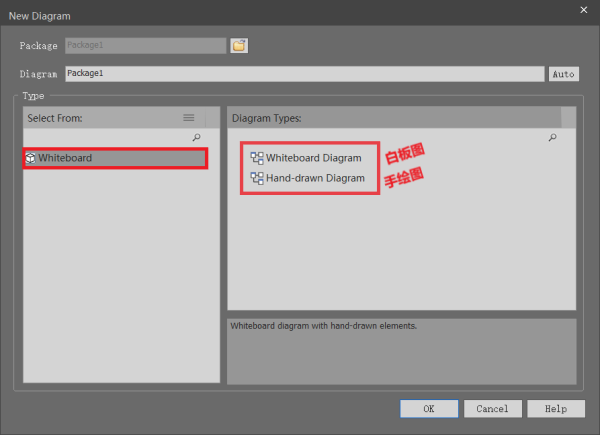Click the icon next to Whiteboard Diagram
Image resolution: width=600 pixels, height=435 pixels.
tap(257, 158)
